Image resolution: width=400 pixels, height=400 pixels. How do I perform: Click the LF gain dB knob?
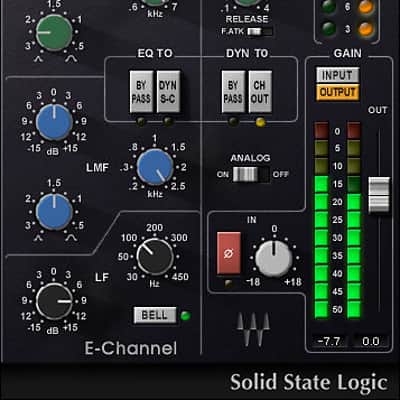coord(54,301)
